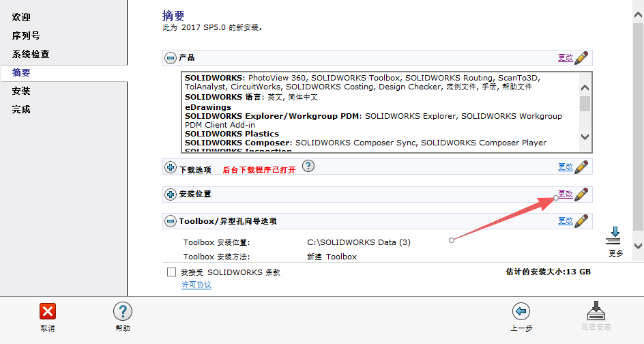The width and height of the screenshot is (644, 344).
Task: Click the pencil icon beside 下载选项 更改
Action: pyautogui.click(x=581, y=167)
